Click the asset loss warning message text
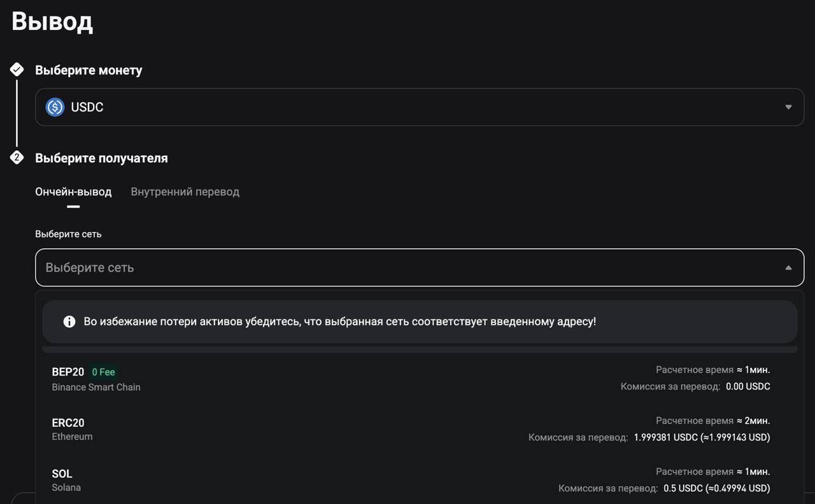815x504 pixels. 340,321
